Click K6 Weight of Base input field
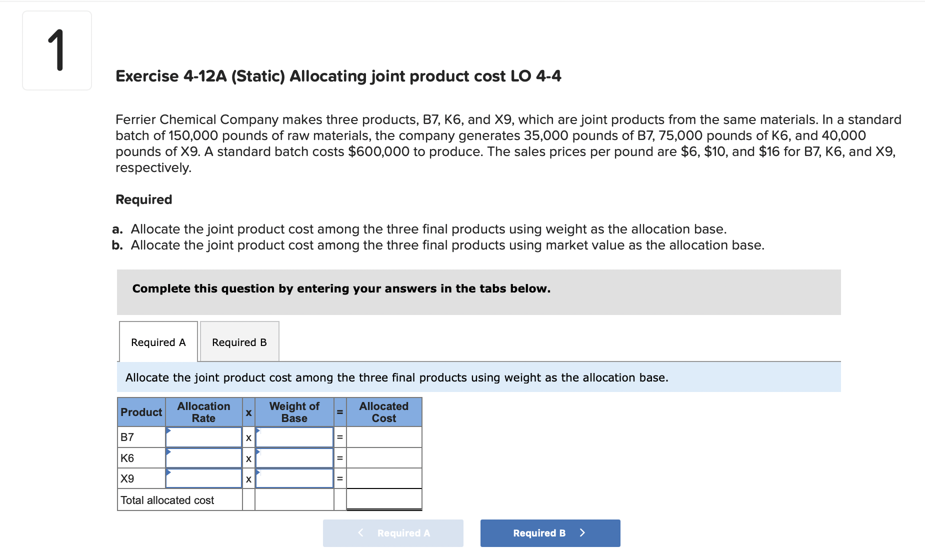Image resolution: width=925 pixels, height=560 pixels. point(294,457)
